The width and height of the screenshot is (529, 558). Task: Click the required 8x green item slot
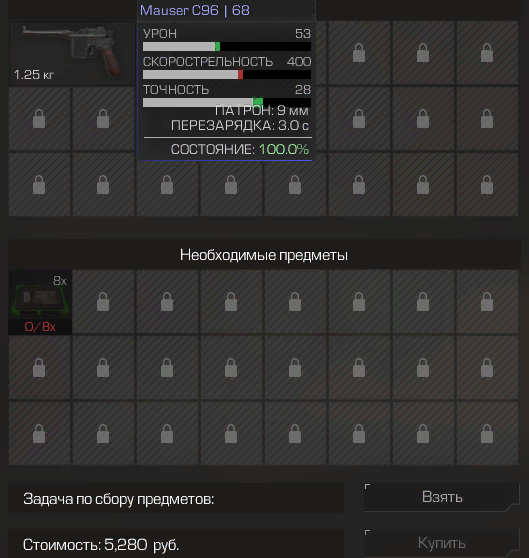click(x=40, y=302)
